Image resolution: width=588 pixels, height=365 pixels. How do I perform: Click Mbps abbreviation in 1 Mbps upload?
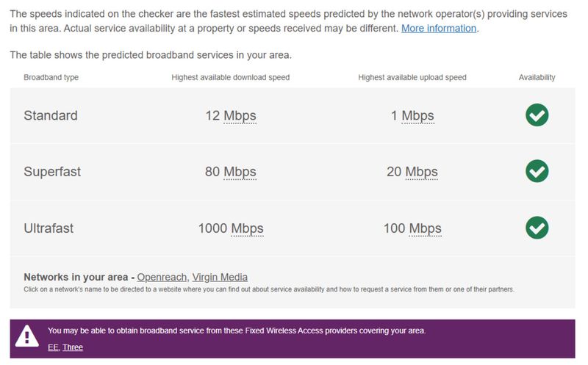[417, 116]
